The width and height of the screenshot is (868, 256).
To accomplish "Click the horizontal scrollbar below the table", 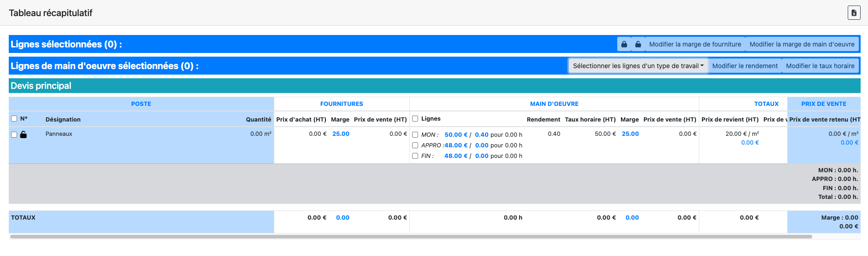I will click(x=410, y=237).
